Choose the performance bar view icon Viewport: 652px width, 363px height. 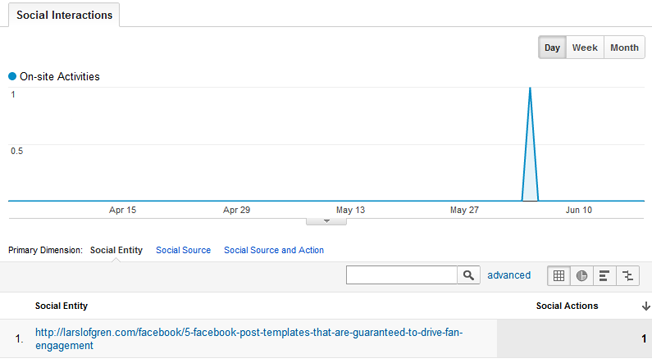[604, 276]
